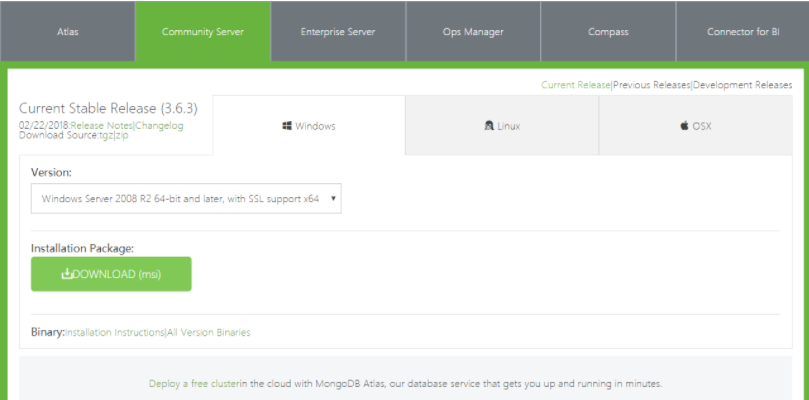The height and width of the screenshot is (400, 809).
Task: Click the Version: label
Action: (51, 173)
